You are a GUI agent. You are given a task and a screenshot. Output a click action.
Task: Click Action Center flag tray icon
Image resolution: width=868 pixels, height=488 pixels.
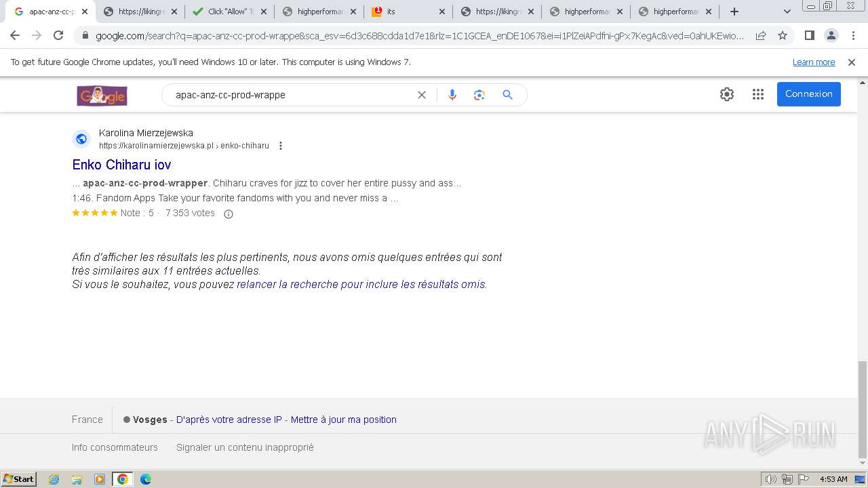tap(803, 479)
